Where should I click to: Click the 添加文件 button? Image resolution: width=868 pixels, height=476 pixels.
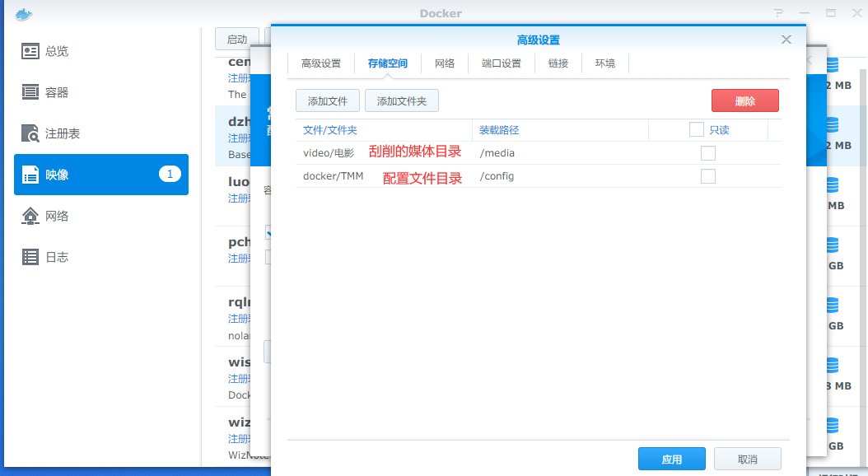click(328, 101)
